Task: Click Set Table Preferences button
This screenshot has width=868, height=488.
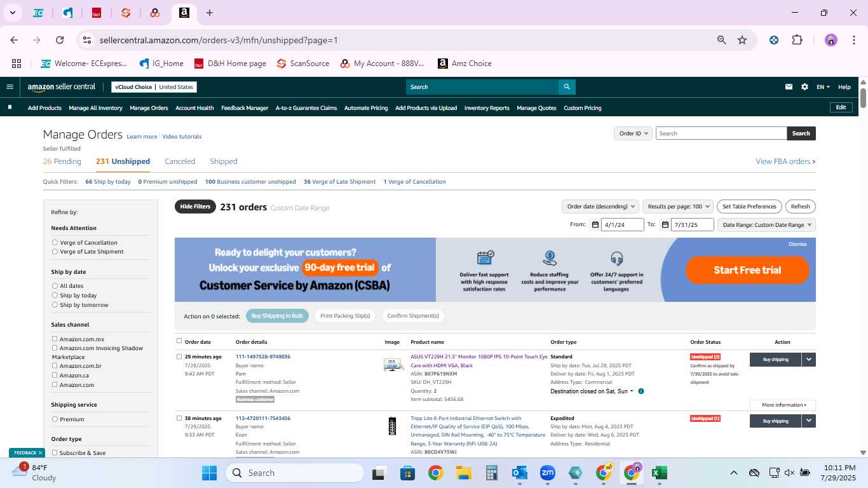Action: tap(749, 207)
